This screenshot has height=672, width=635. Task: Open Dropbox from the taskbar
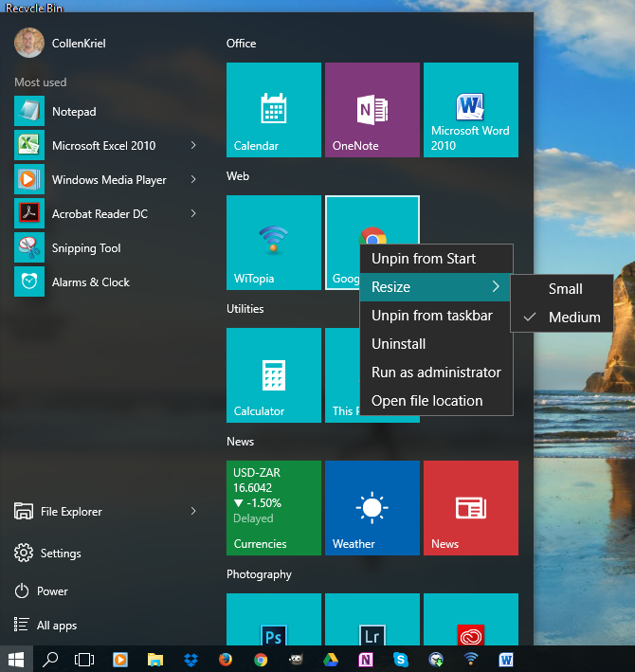click(190, 659)
